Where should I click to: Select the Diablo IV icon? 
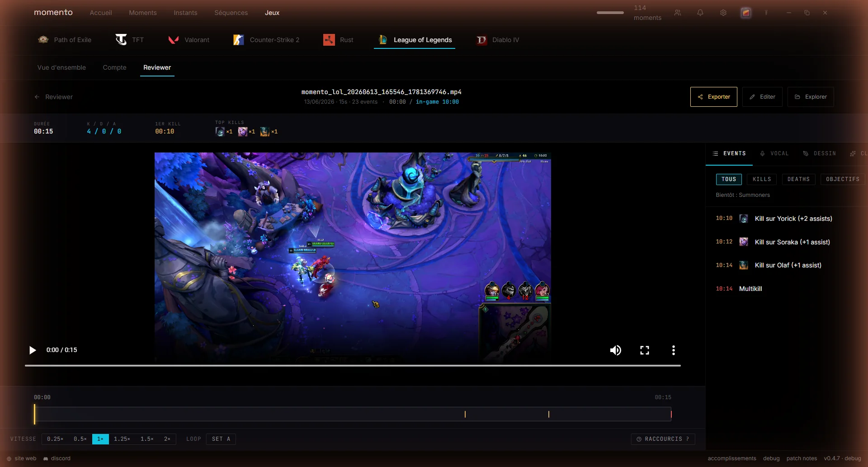(481, 40)
